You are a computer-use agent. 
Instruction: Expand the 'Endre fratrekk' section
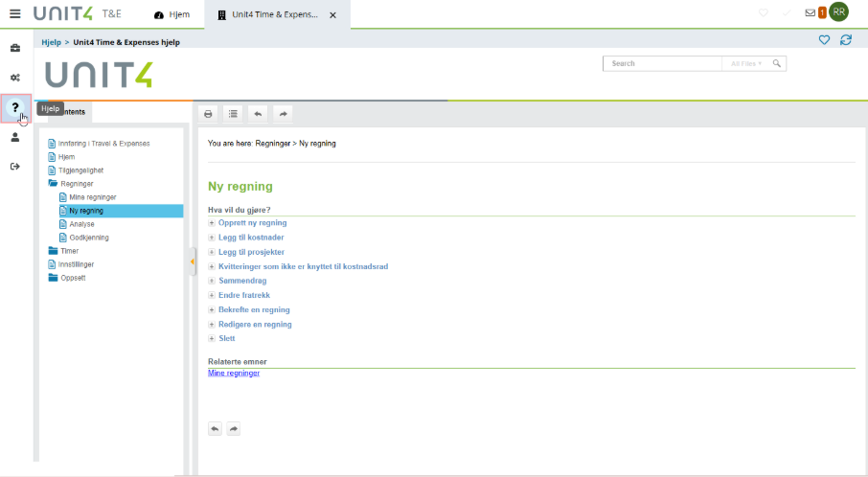(246, 295)
